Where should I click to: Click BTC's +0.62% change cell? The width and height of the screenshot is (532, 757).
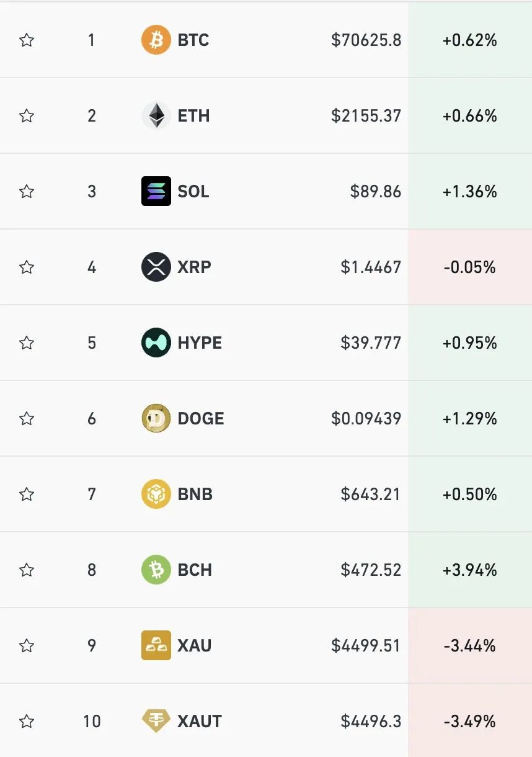pyautogui.click(x=469, y=41)
